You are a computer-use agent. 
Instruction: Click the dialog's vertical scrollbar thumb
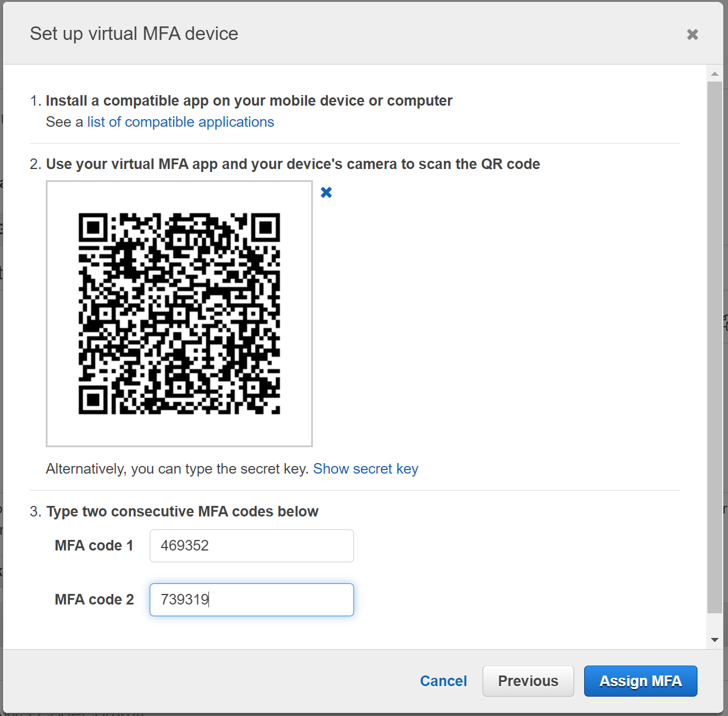[x=714, y=346]
